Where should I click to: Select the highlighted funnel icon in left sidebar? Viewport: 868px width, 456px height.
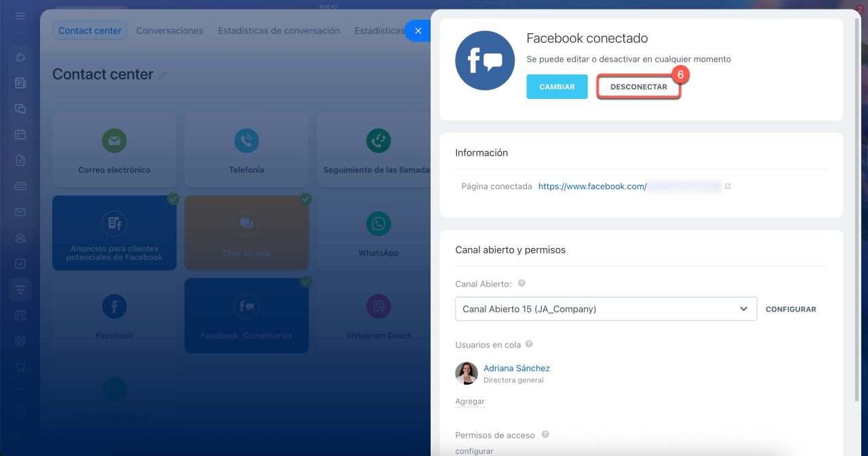coord(20,289)
